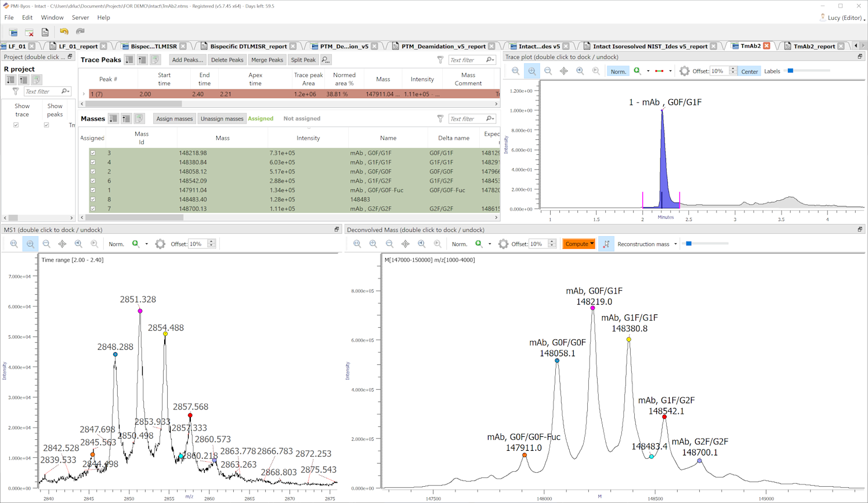Viewport: 868px width, 503px height.
Task: Undock the Trace plot panel
Action: pos(860,57)
